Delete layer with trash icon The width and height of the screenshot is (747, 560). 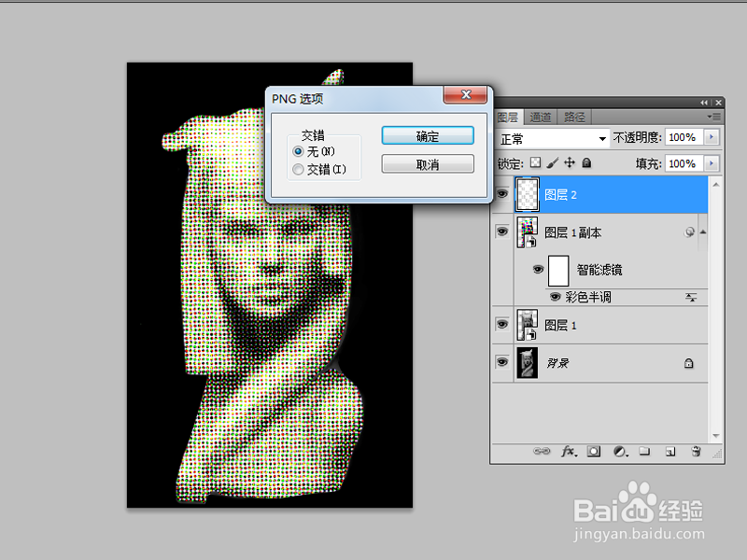(x=696, y=451)
